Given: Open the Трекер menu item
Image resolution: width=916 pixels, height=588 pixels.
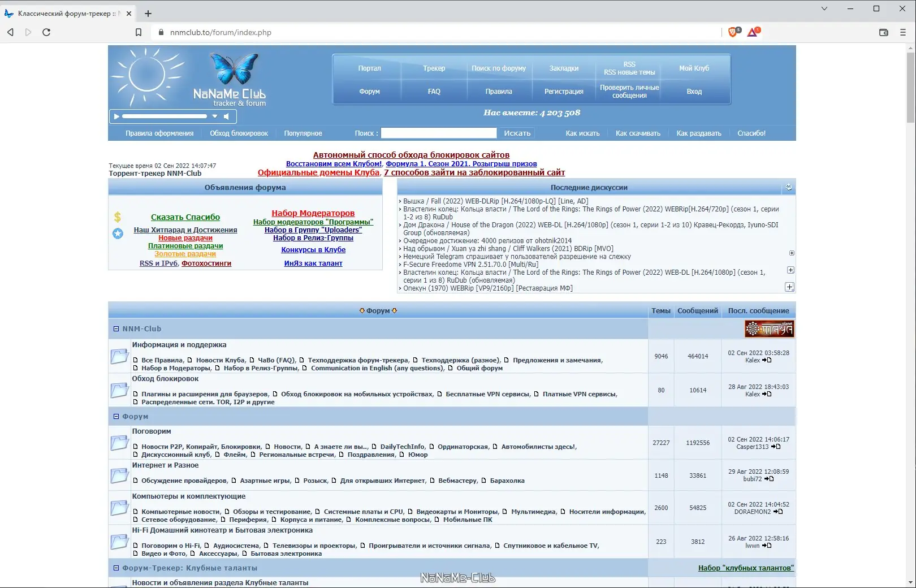Looking at the screenshot, I should (x=434, y=68).
